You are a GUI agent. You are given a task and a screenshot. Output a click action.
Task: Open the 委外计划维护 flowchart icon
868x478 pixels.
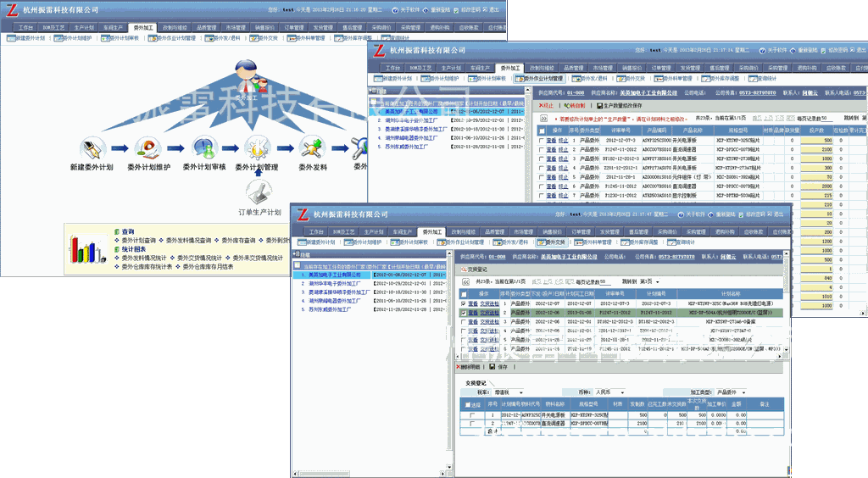pos(148,148)
